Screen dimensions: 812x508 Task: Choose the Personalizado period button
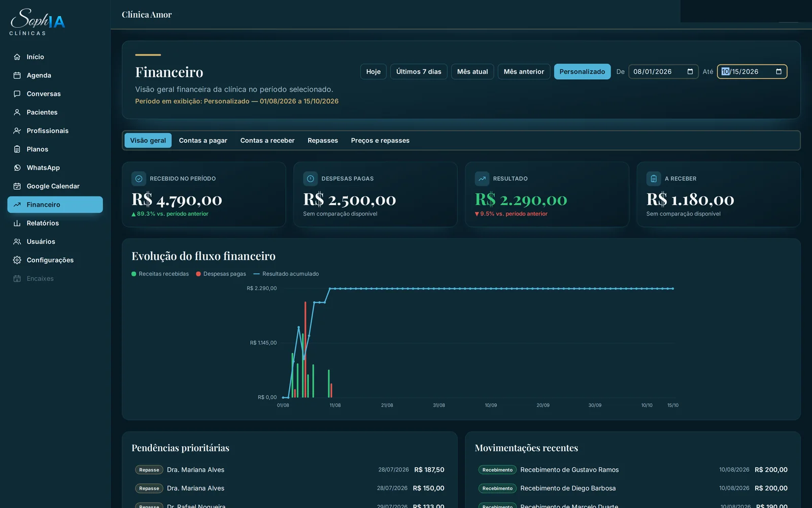pos(582,72)
